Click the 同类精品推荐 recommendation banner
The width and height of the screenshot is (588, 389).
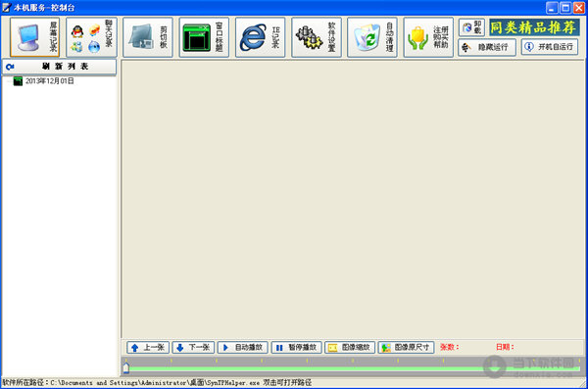534,27
